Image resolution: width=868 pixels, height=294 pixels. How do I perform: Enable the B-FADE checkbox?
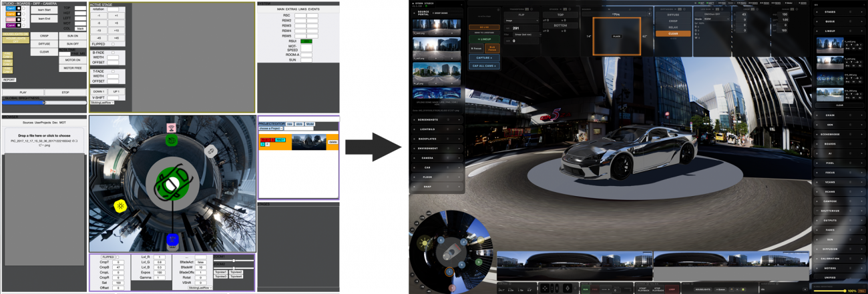pyautogui.click(x=113, y=53)
